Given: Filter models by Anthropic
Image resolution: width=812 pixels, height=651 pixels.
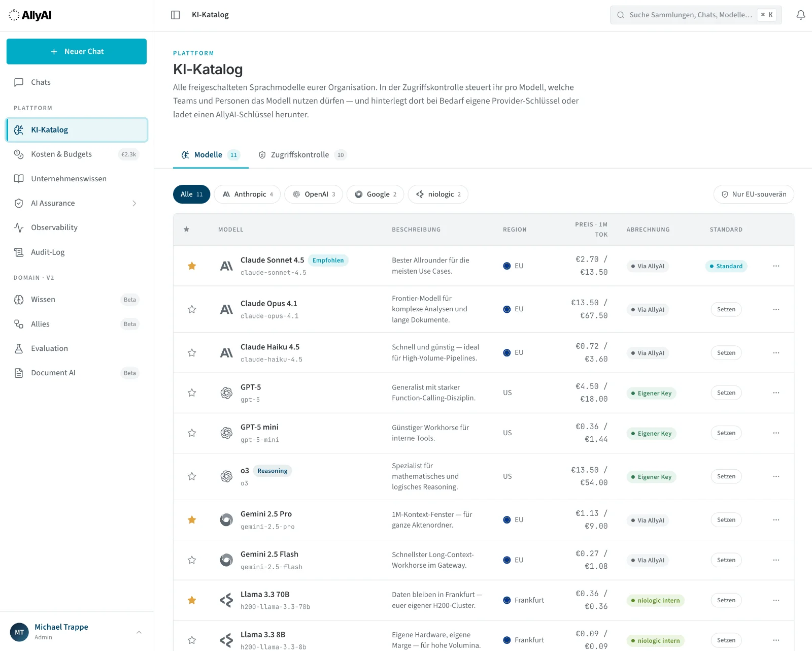Looking at the screenshot, I should [247, 194].
